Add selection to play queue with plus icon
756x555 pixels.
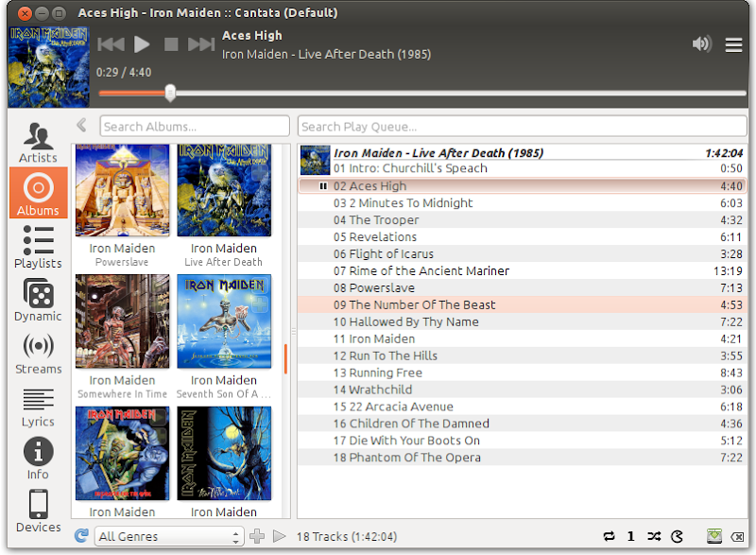coord(257,536)
